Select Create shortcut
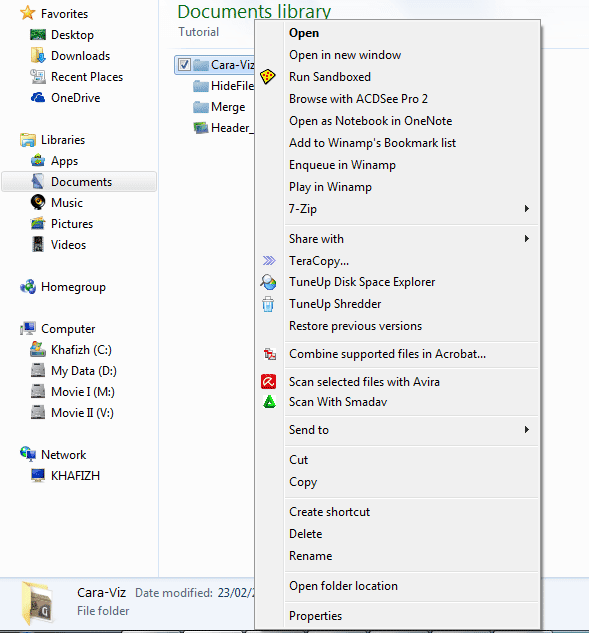This screenshot has height=633, width=589. click(329, 512)
